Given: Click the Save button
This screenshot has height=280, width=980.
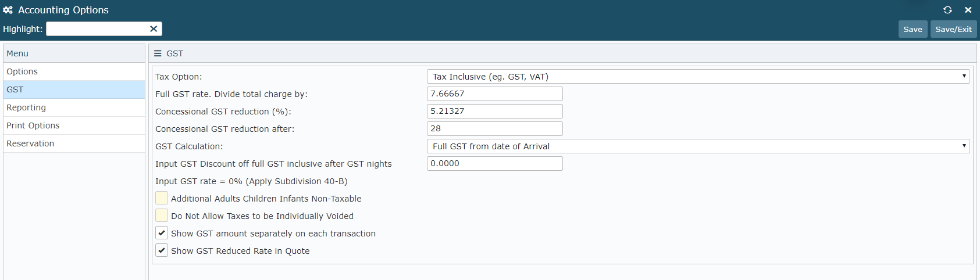Looking at the screenshot, I should click(x=913, y=29).
